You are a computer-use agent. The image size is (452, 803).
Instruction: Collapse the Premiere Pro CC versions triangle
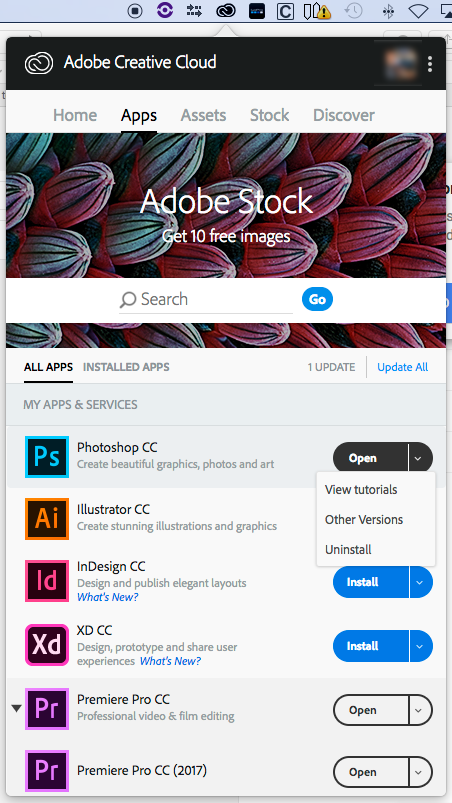tap(16, 708)
